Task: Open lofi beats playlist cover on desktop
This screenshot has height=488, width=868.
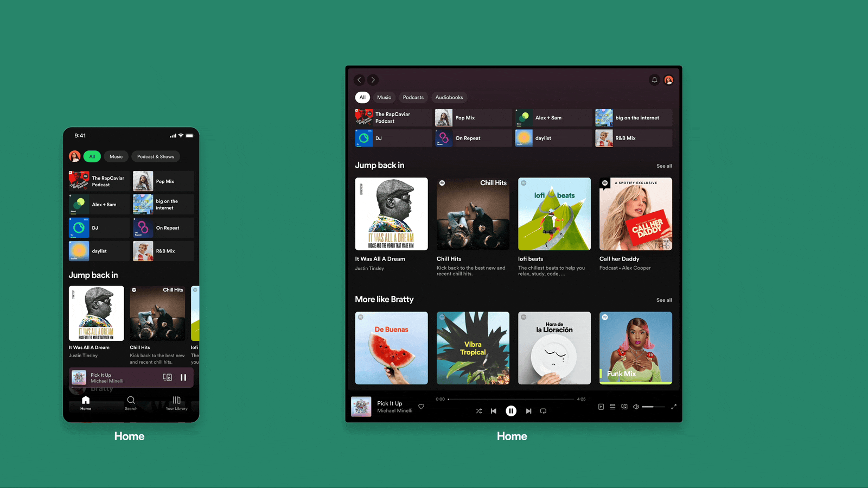Action: click(554, 214)
